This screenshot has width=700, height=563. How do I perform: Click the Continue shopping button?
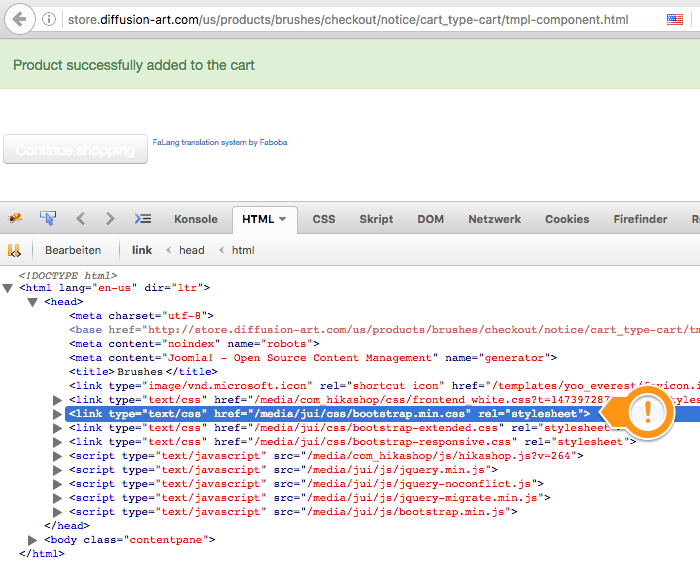[x=75, y=150]
